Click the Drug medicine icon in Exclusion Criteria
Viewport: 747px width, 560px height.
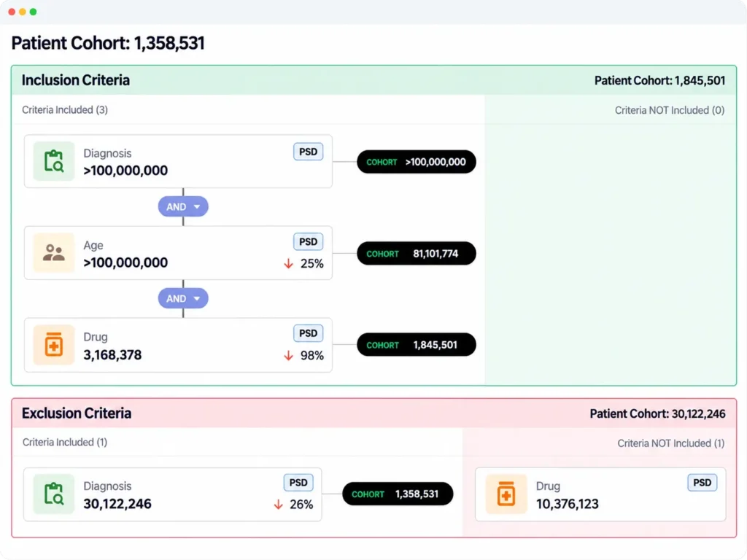click(x=506, y=494)
